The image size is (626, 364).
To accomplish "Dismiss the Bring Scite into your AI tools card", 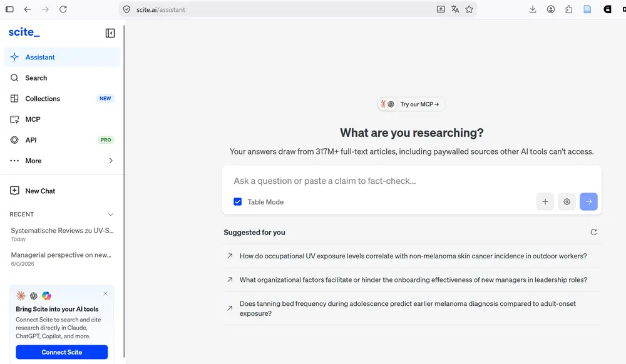I will pos(105,293).
